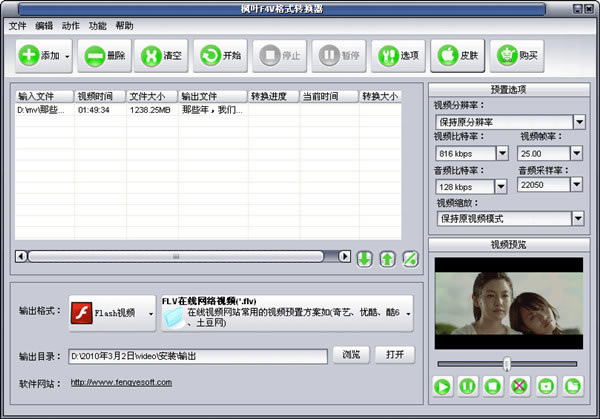Click the 删除 (Delete) toolbar button
The image size is (600, 419).
coord(103,56)
